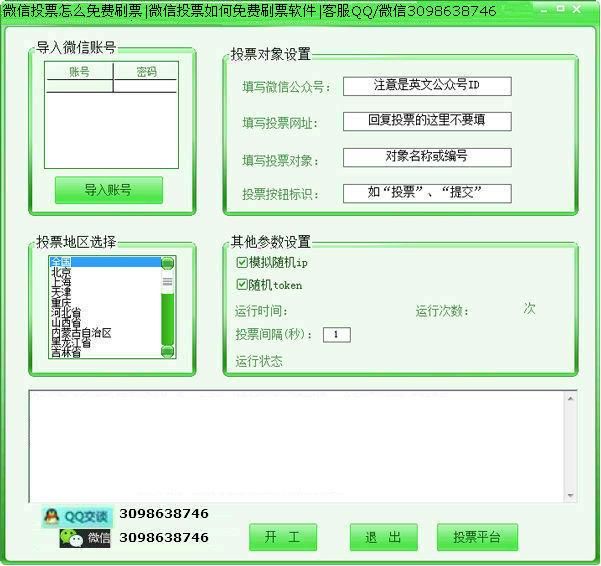This screenshot has height=566, width=601.
Task: Click the QQ交谈 chat icon
Action: point(77,517)
